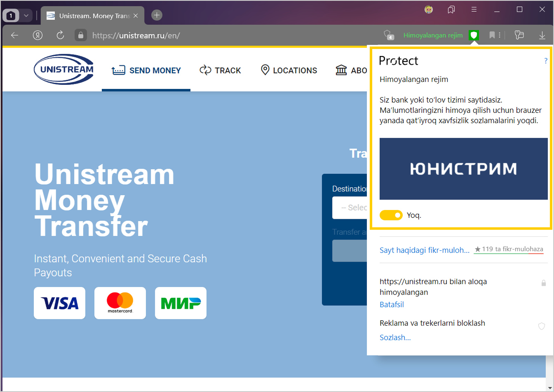The width and height of the screenshot is (554, 392).
Task: Click the address bar URL field
Action: coord(231,35)
